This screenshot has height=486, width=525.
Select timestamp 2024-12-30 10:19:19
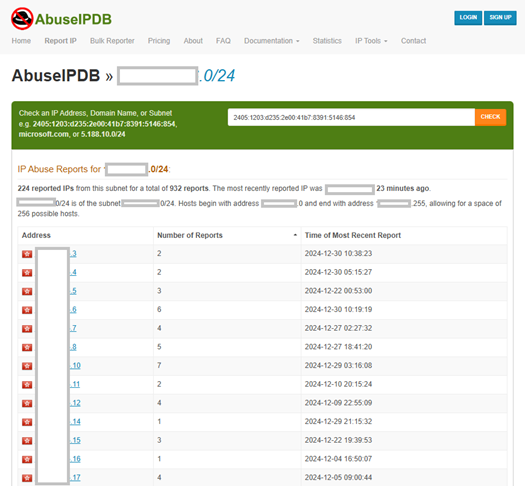338,309
